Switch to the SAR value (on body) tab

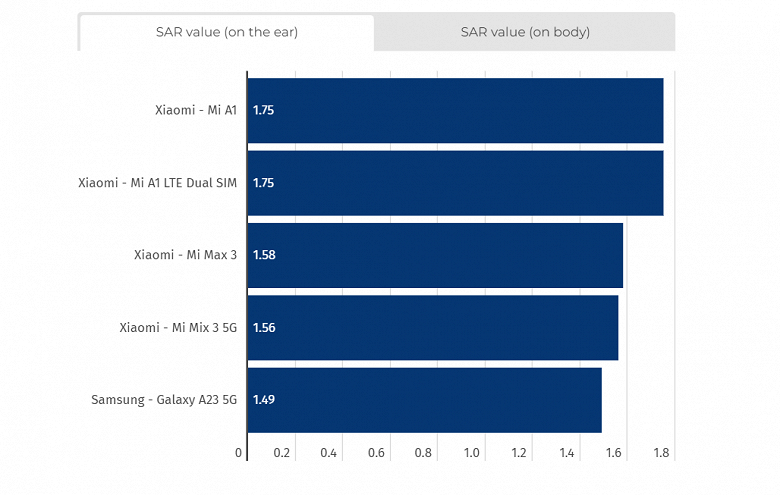tap(525, 32)
